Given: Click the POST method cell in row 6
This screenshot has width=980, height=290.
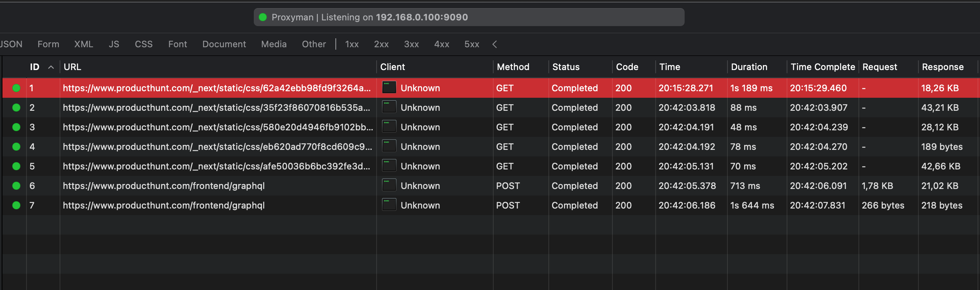Looking at the screenshot, I should (x=508, y=186).
